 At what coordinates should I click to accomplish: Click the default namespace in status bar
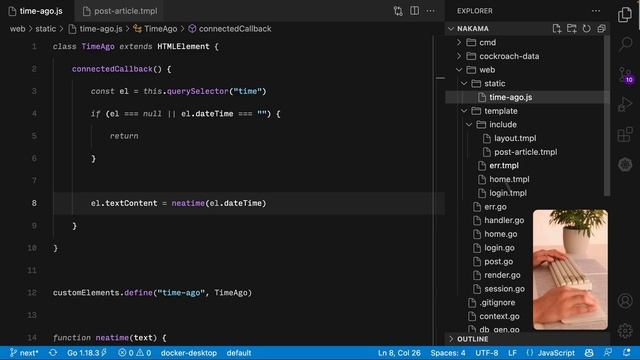[x=239, y=353]
